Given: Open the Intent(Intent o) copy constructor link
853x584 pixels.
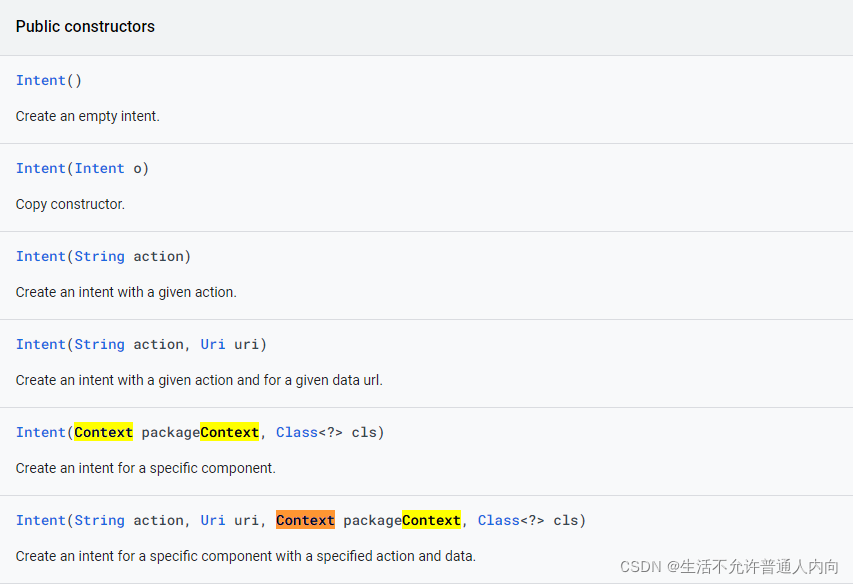Looking at the screenshot, I should tap(41, 169).
